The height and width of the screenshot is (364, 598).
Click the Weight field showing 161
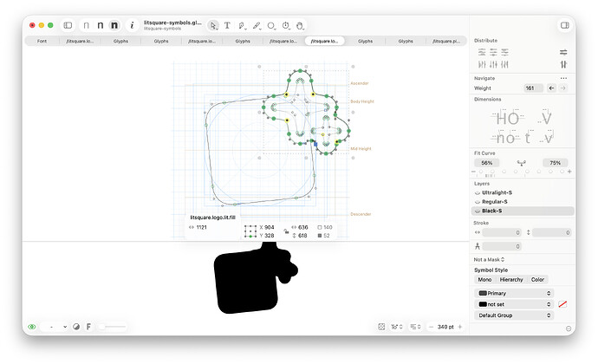pyautogui.click(x=533, y=88)
